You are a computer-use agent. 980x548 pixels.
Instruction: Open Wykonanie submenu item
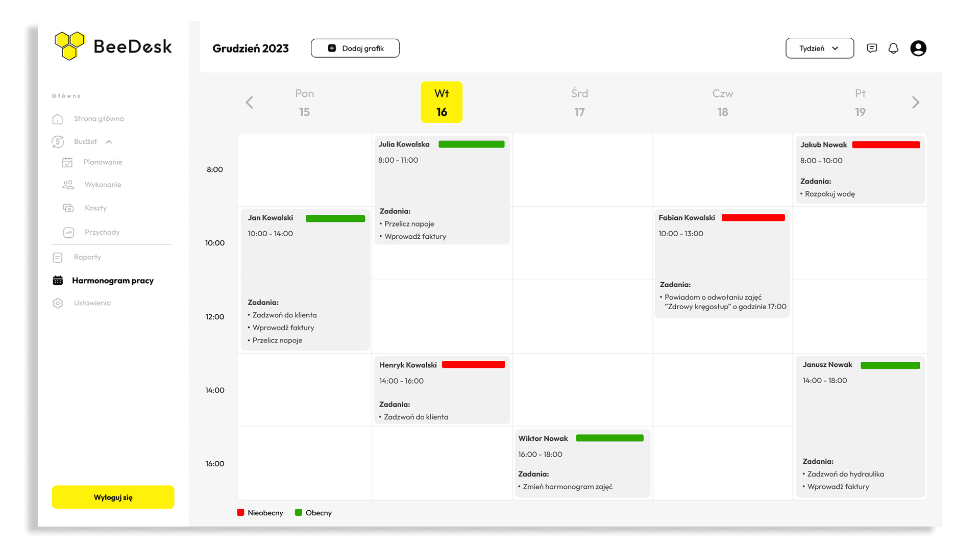(103, 184)
